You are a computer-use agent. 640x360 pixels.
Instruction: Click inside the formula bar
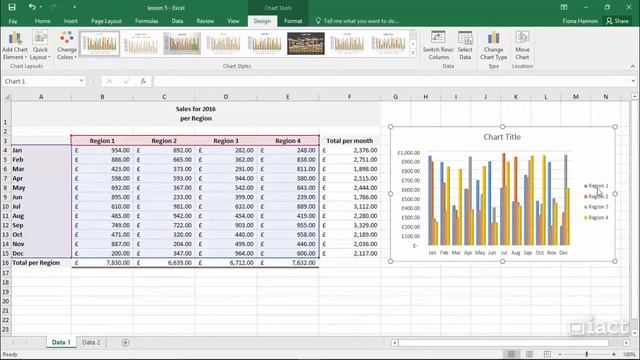(392, 81)
